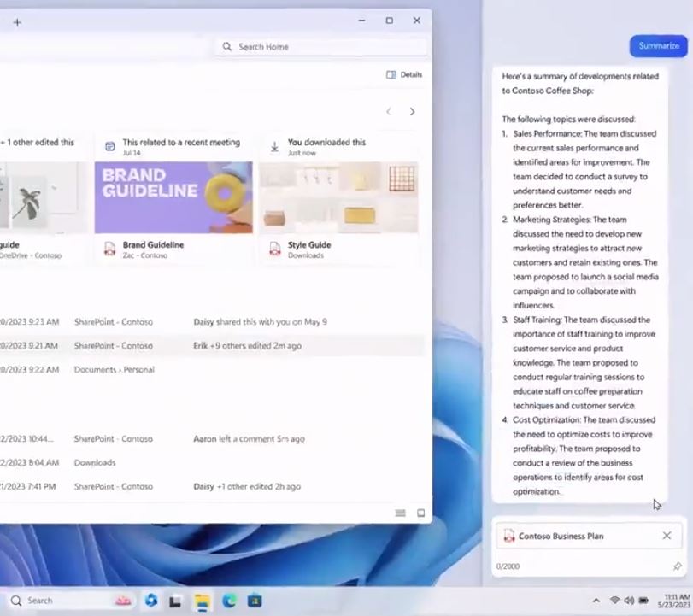Image resolution: width=693 pixels, height=616 pixels.
Task: Click the Search Home field
Action: 321,46
